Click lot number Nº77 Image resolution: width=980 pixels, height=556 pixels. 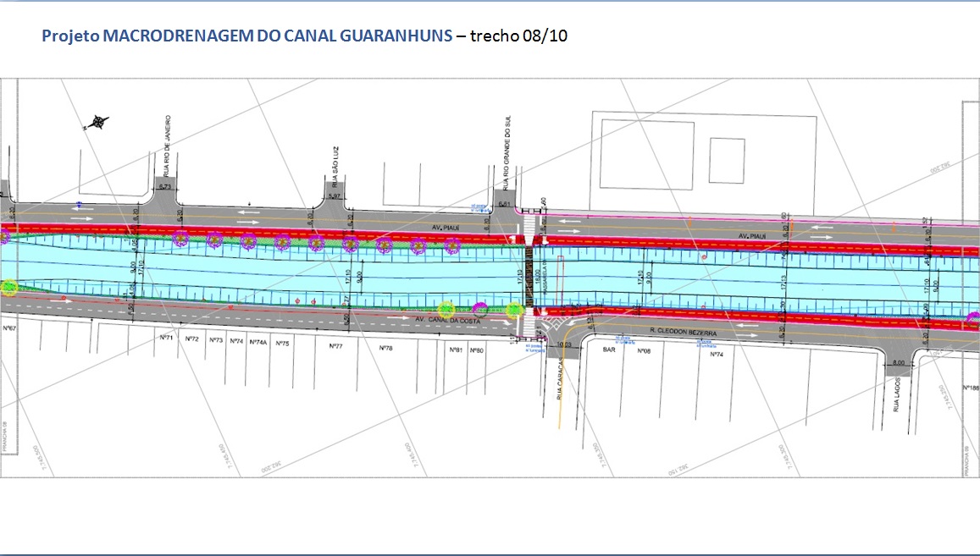[335, 347]
